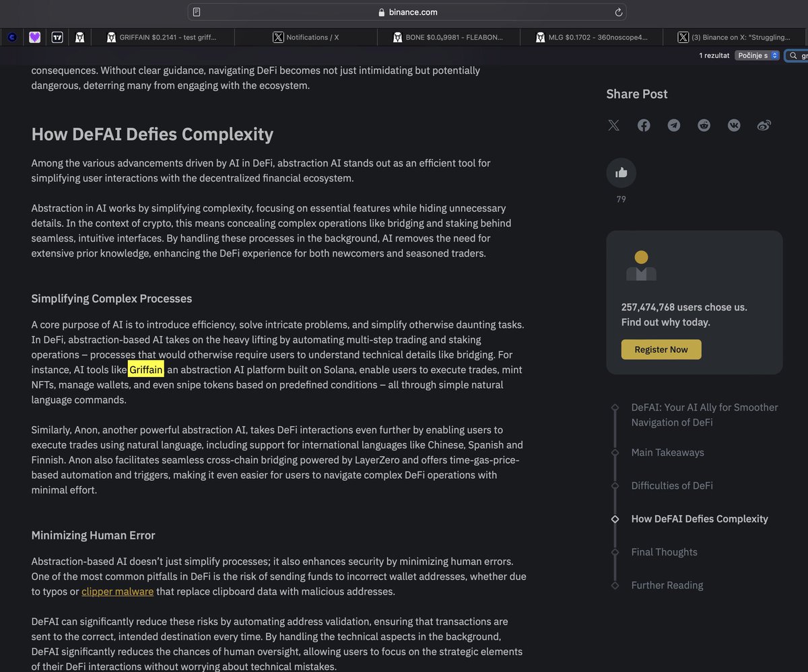Jump to the Main Takeaways section
The width and height of the screenshot is (808, 672).
[x=667, y=452]
